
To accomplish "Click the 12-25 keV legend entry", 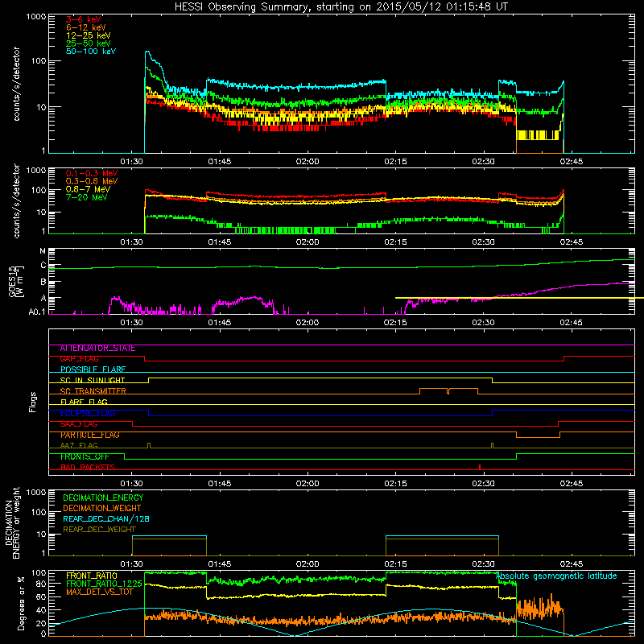I will tap(89, 35).
